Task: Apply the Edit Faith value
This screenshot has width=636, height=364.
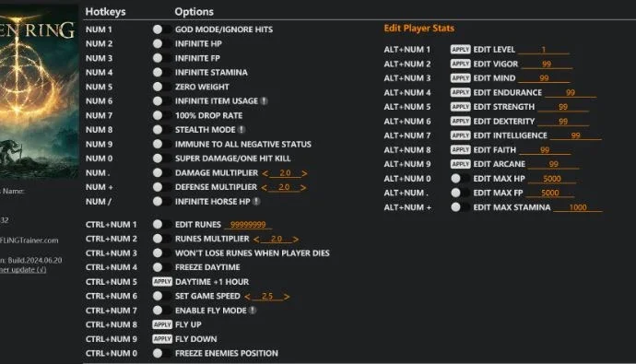Action: [x=460, y=149]
